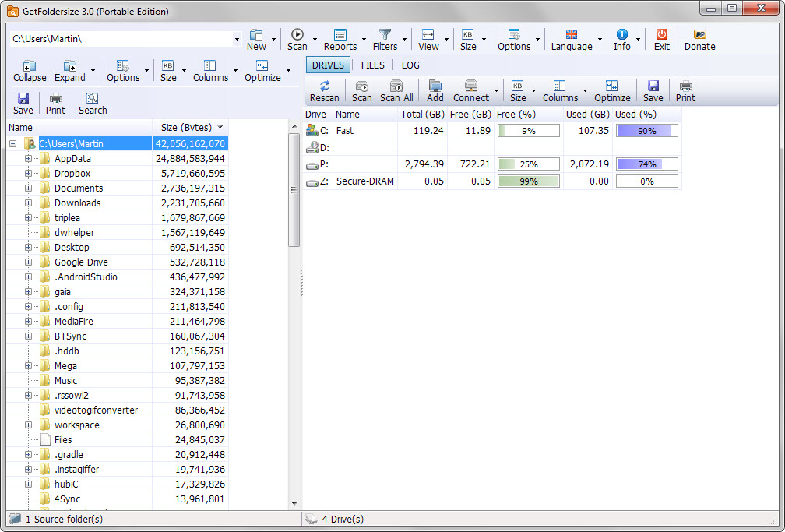Click the Music folder size 95,387,382
This screenshot has height=532, width=785.
click(x=199, y=381)
